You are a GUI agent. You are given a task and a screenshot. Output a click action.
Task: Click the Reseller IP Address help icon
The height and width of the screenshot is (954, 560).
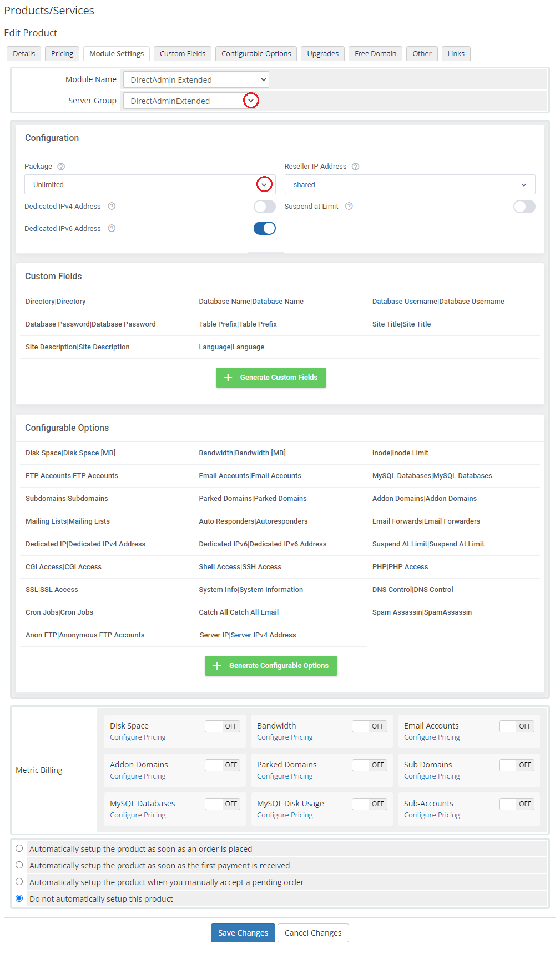[356, 167]
